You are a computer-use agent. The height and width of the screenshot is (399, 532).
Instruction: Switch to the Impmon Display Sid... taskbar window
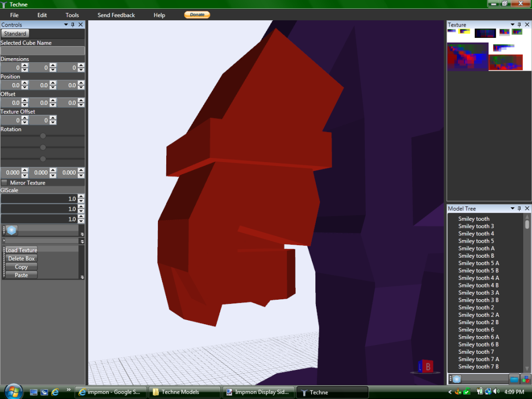[x=259, y=392]
